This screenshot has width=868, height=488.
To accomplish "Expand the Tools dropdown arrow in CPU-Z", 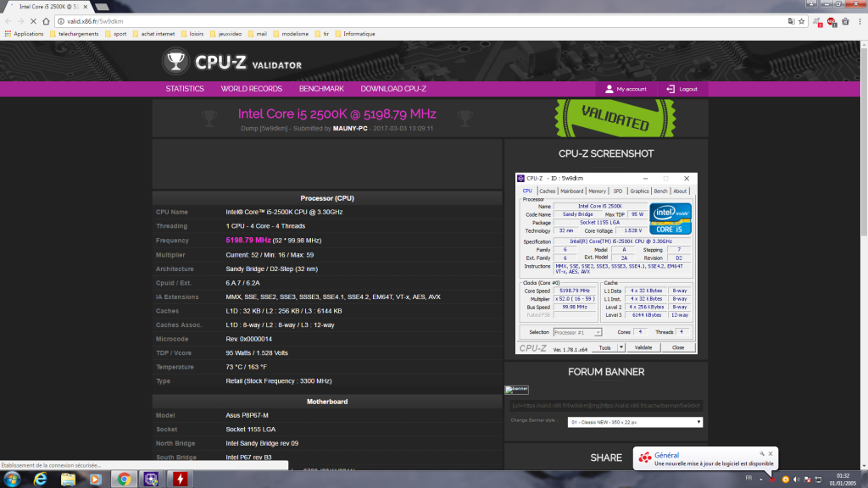I will coord(621,347).
